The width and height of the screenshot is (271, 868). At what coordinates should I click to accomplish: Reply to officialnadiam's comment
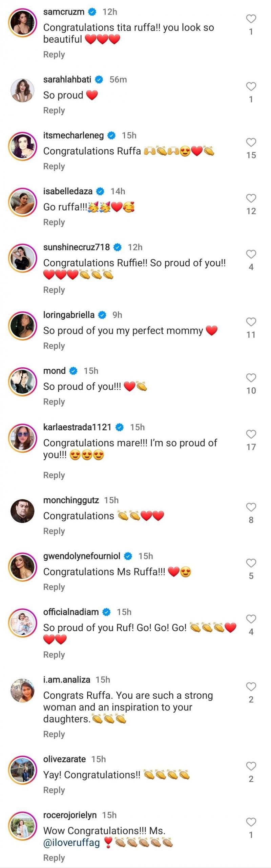pyautogui.click(x=54, y=655)
